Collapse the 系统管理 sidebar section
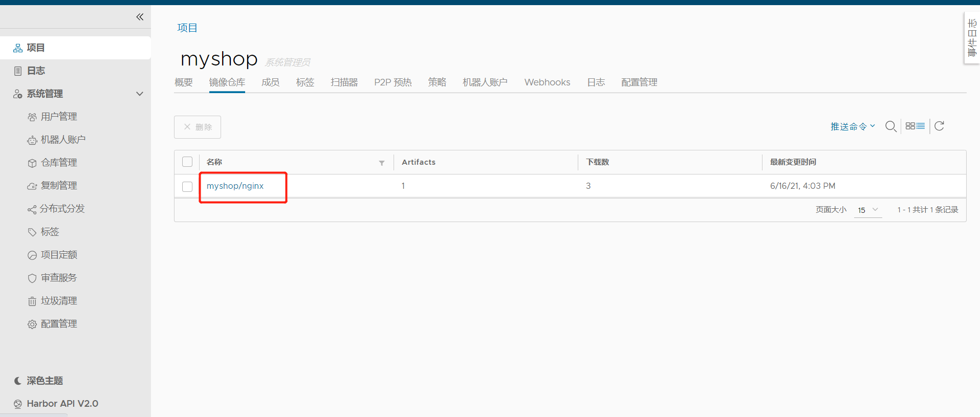This screenshot has height=417, width=980. click(x=140, y=94)
